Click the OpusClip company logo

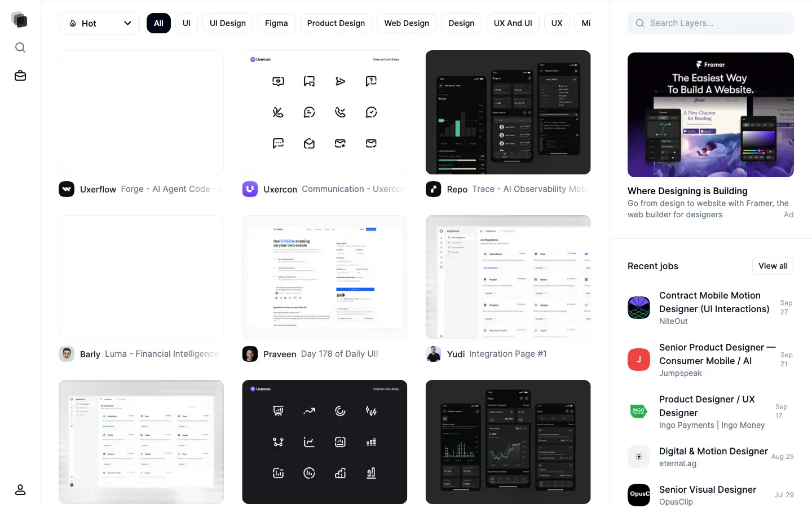tap(639, 495)
